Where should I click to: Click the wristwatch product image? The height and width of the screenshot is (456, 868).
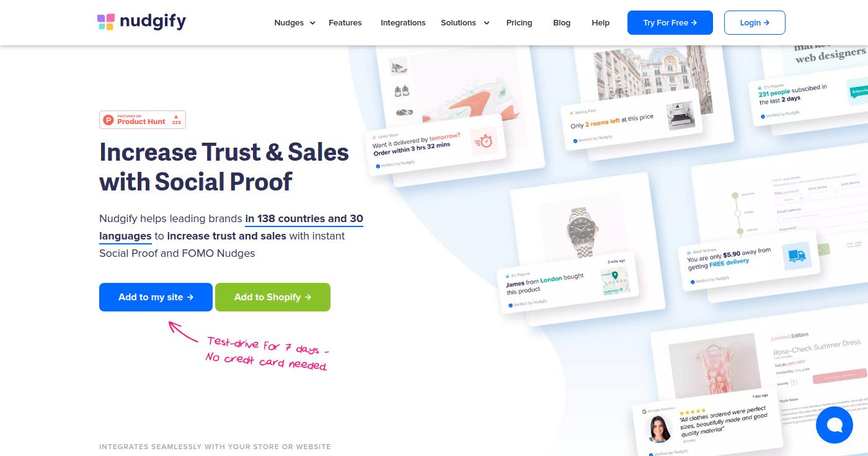(x=582, y=231)
